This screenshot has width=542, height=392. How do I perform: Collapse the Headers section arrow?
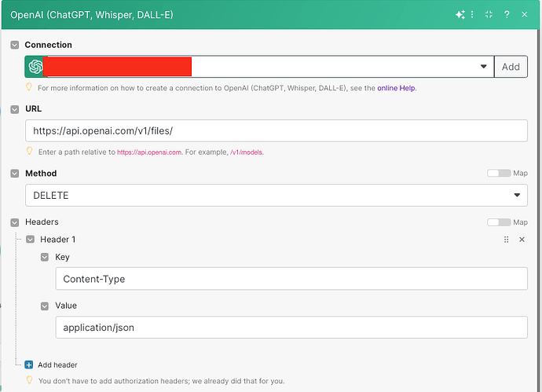click(x=14, y=222)
